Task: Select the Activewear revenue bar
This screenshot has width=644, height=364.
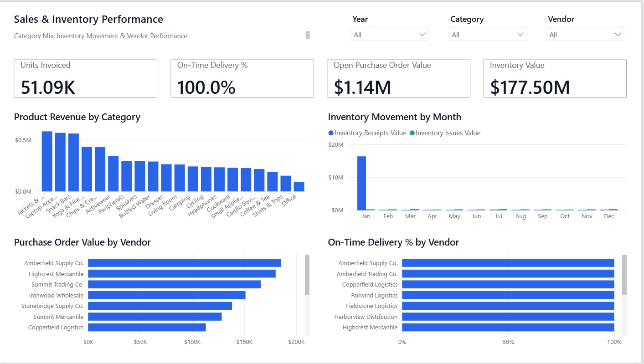Action: click(x=113, y=174)
